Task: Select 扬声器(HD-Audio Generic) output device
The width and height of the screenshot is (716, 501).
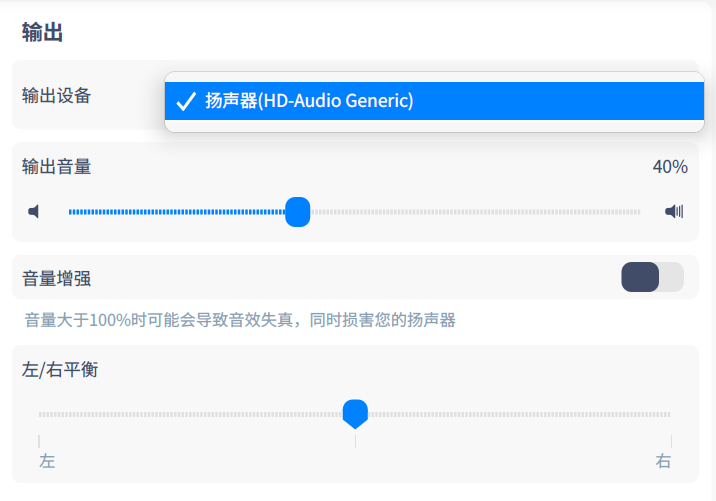Action: pyautogui.click(x=310, y=101)
